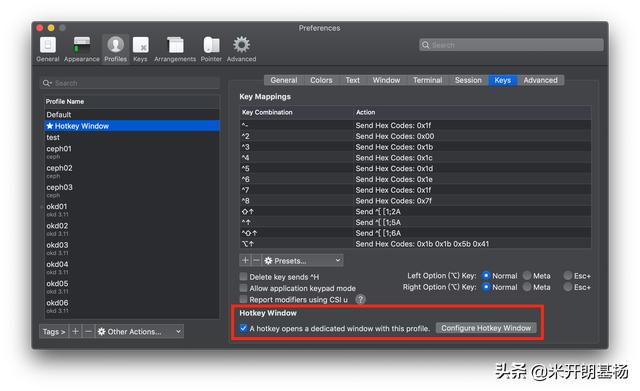Image resolution: width=640 pixels, height=391 pixels.
Task: Click the magnifier icon in profile search
Action: click(47, 83)
